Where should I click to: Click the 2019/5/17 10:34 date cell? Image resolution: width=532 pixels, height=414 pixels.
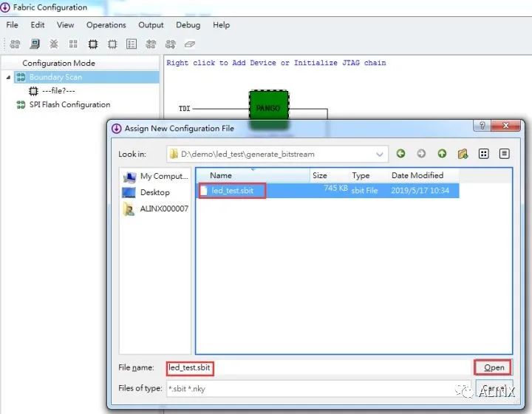coord(420,191)
